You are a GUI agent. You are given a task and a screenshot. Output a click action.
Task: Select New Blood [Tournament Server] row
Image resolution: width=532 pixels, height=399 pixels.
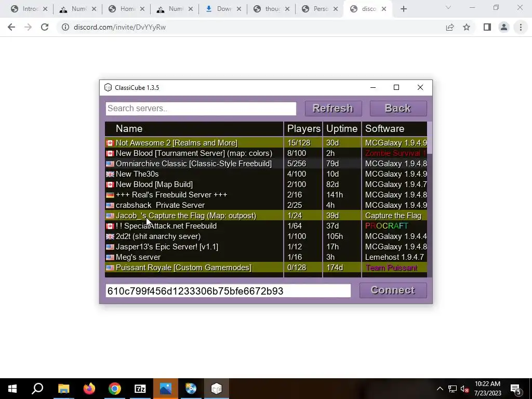tap(266, 153)
